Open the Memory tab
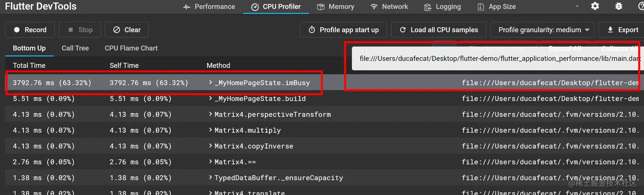644x195 pixels. click(x=336, y=7)
